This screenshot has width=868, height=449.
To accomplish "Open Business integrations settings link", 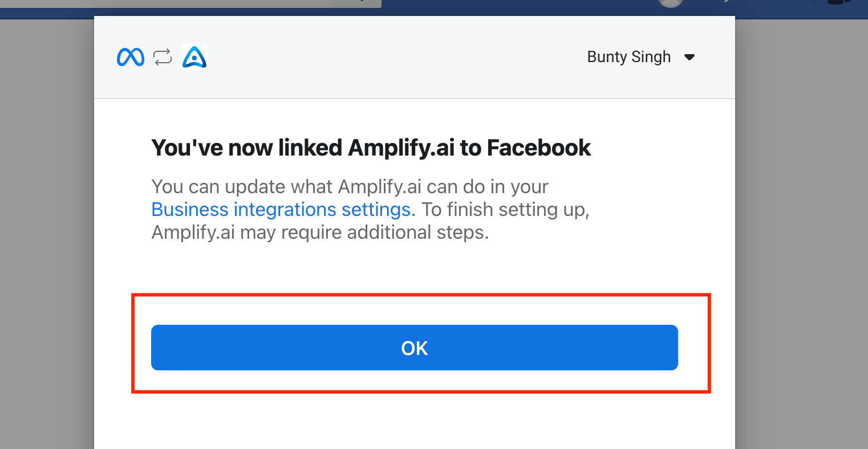I will point(283,210).
